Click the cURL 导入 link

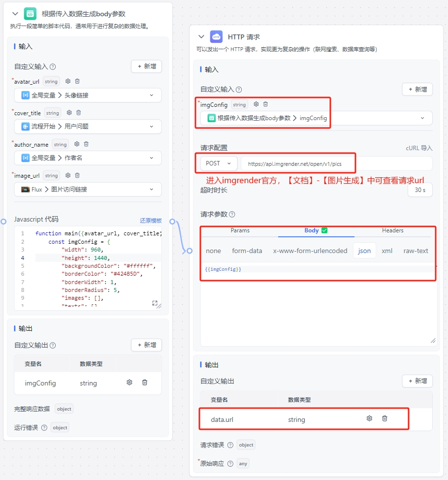419,148
